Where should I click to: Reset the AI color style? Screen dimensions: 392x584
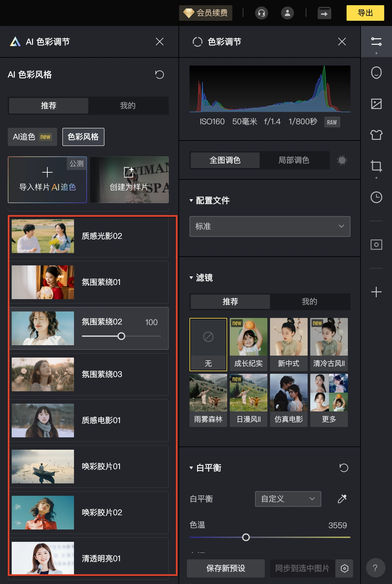pos(159,75)
